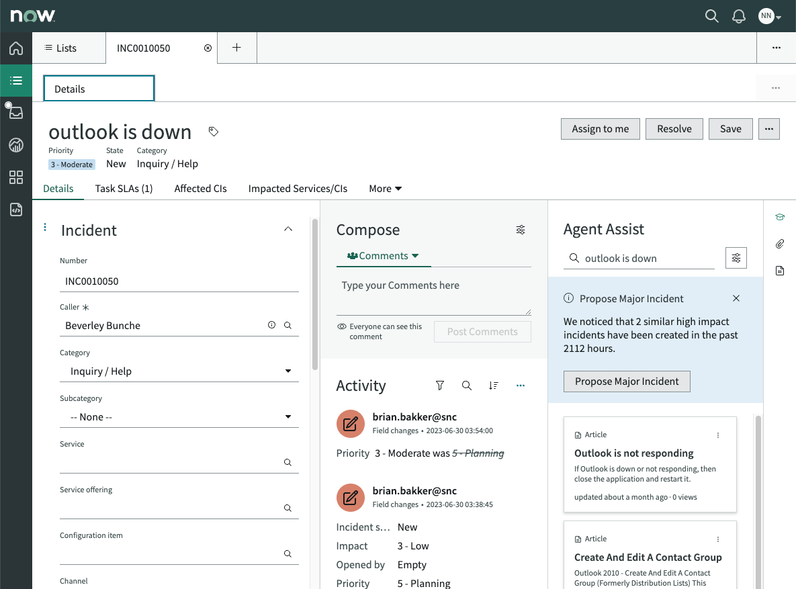Look up Service offering search icon

(288, 508)
